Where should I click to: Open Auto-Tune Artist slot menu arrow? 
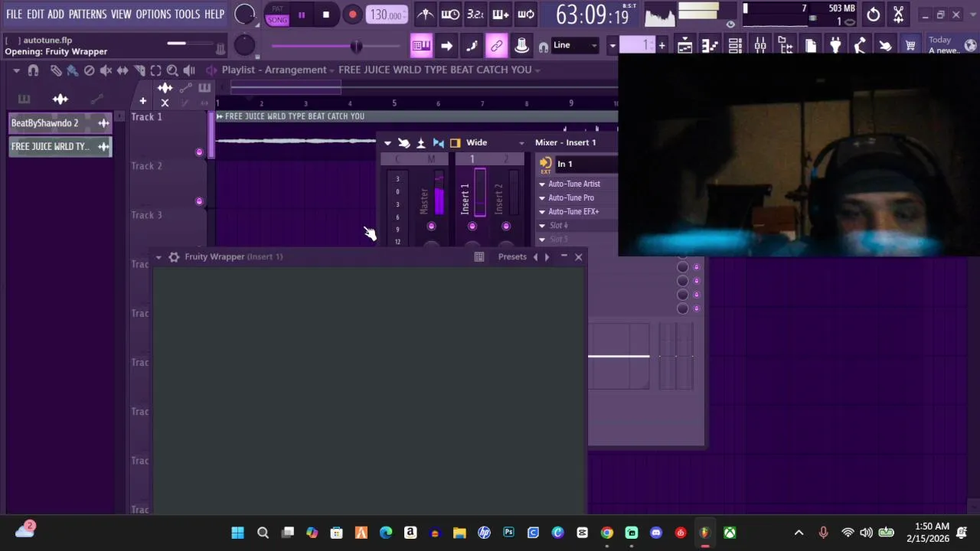tap(542, 184)
